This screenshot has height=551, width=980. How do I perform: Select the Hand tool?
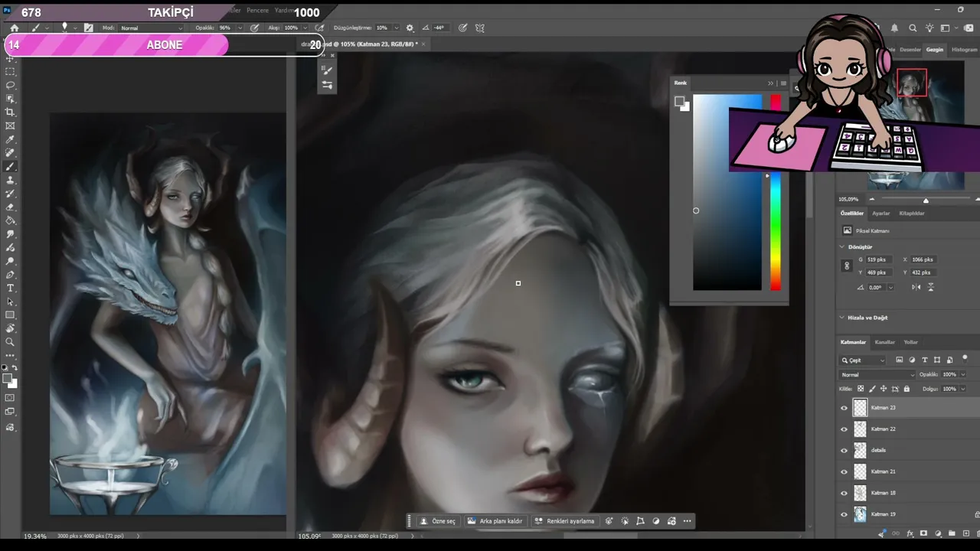click(x=11, y=328)
